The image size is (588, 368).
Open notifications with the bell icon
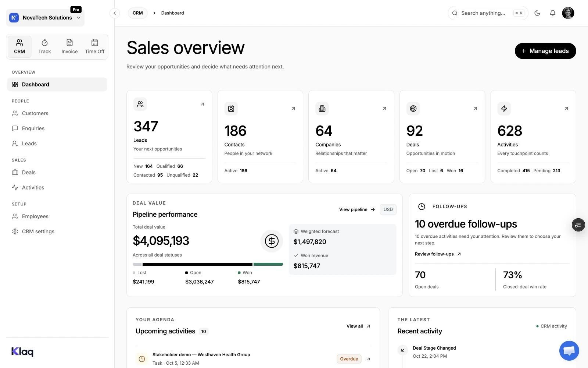[552, 13]
